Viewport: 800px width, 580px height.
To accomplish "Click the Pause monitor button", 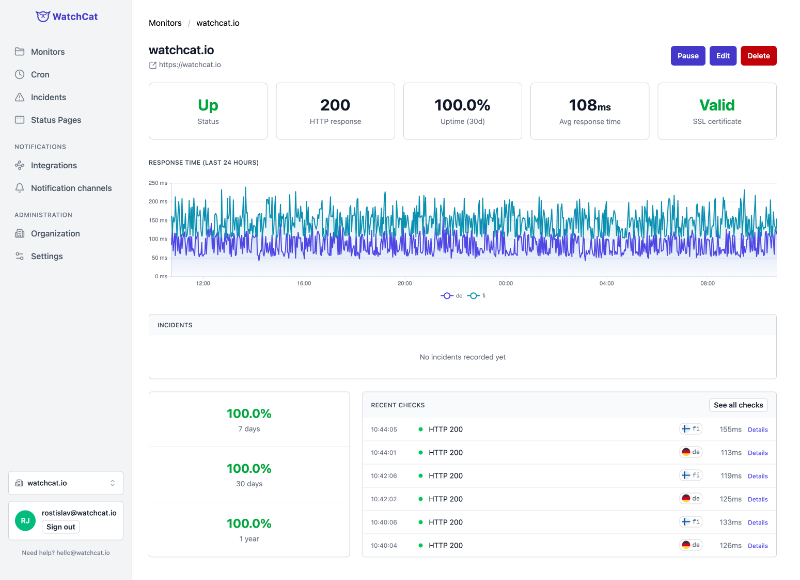I will point(688,56).
